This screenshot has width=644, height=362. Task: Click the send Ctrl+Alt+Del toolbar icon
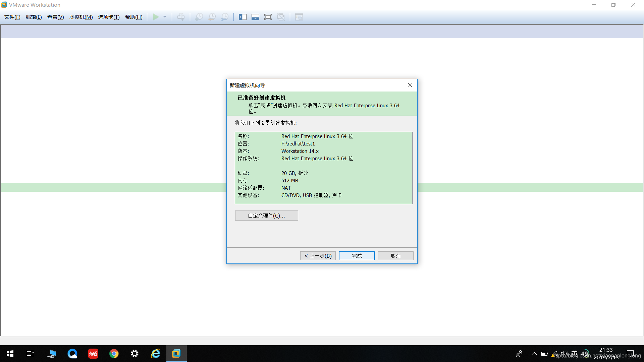point(181,17)
